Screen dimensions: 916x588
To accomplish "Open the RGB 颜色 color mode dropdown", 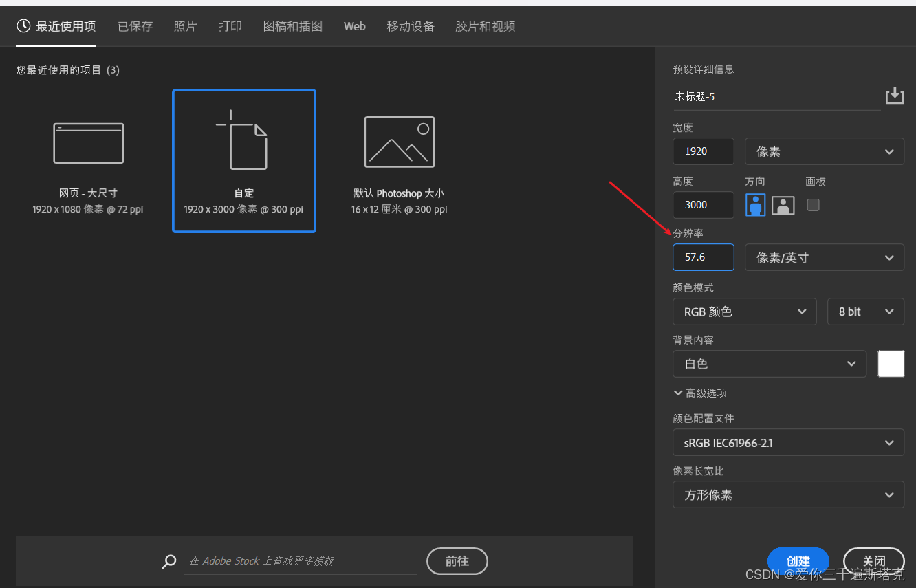I will click(745, 312).
